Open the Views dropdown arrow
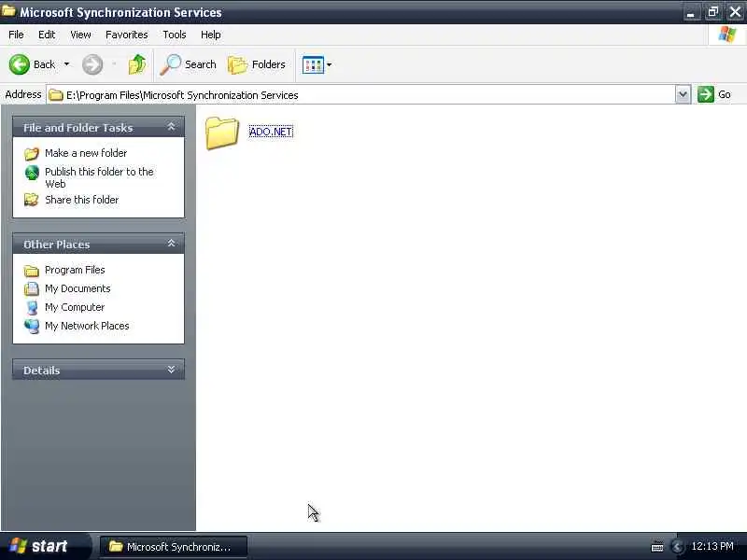 pos(330,64)
